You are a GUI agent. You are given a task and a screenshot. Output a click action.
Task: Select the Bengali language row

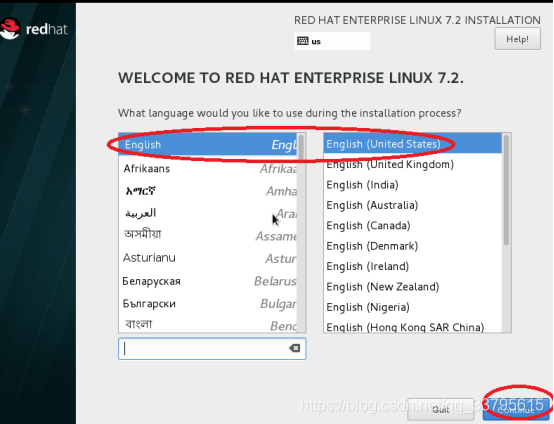pyautogui.click(x=208, y=324)
